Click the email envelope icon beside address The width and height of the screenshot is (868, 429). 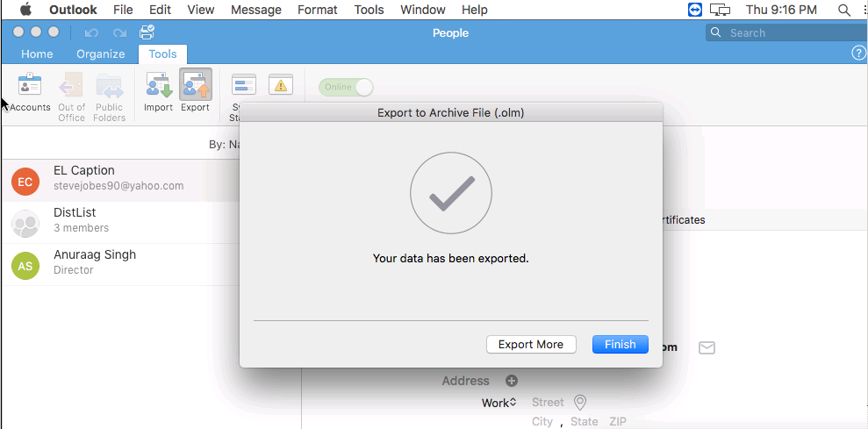707,347
